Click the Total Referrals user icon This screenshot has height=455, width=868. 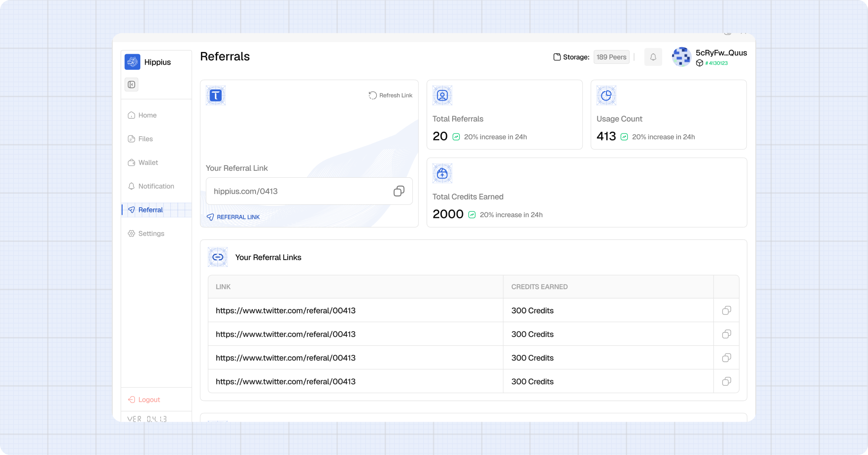(442, 95)
